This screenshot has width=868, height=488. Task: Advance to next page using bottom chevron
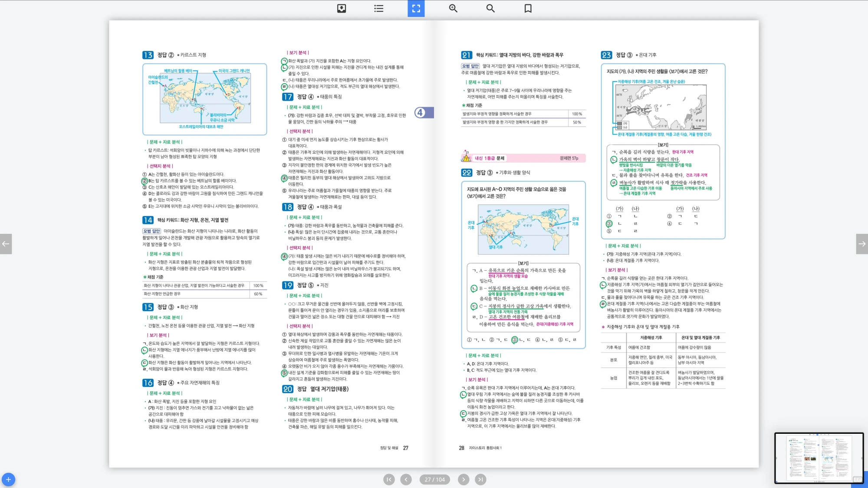464,479
